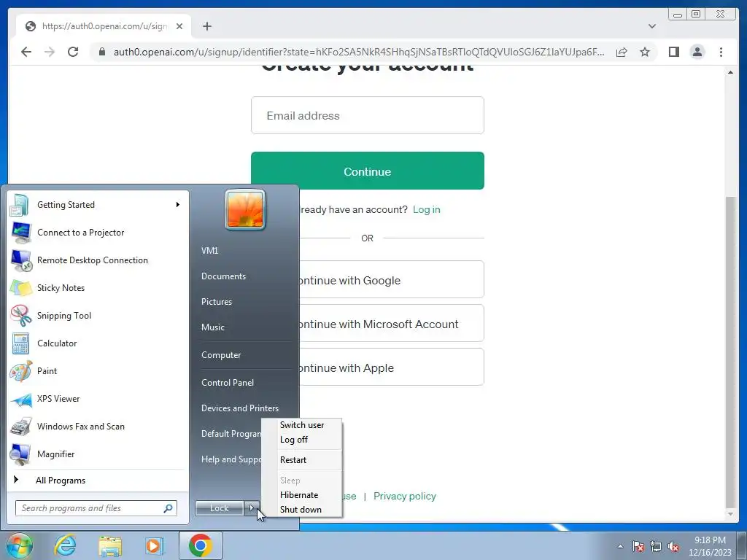Screen dimensions: 747x560
Task: Open the Snipping Tool
Action: [98, 315]
